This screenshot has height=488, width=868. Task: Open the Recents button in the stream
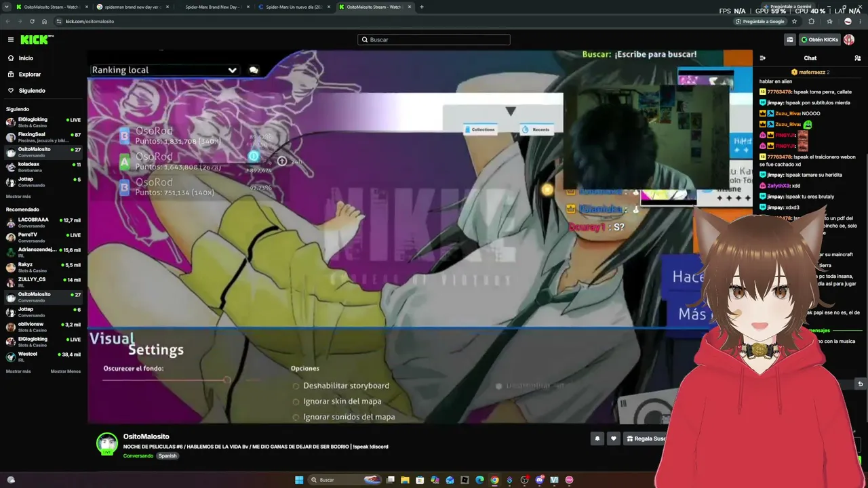tap(536, 129)
